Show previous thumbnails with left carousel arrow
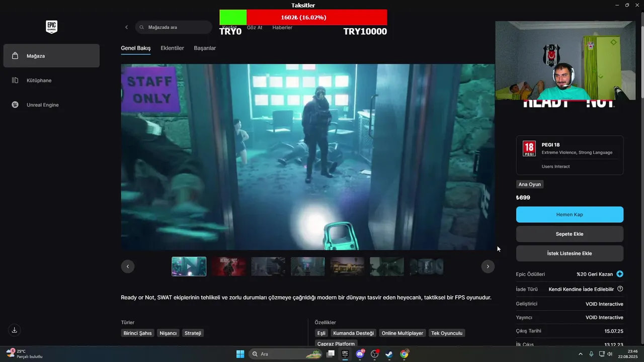 coord(128,266)
